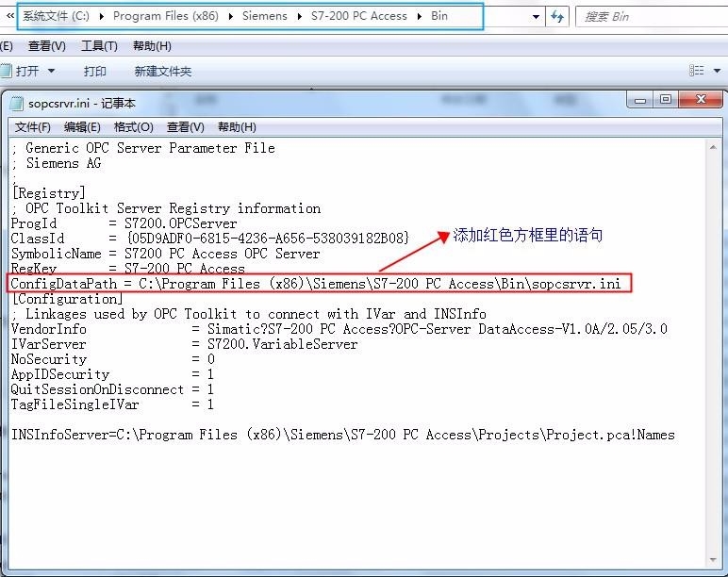Click the INSInfoServer path line

[343, 435]
